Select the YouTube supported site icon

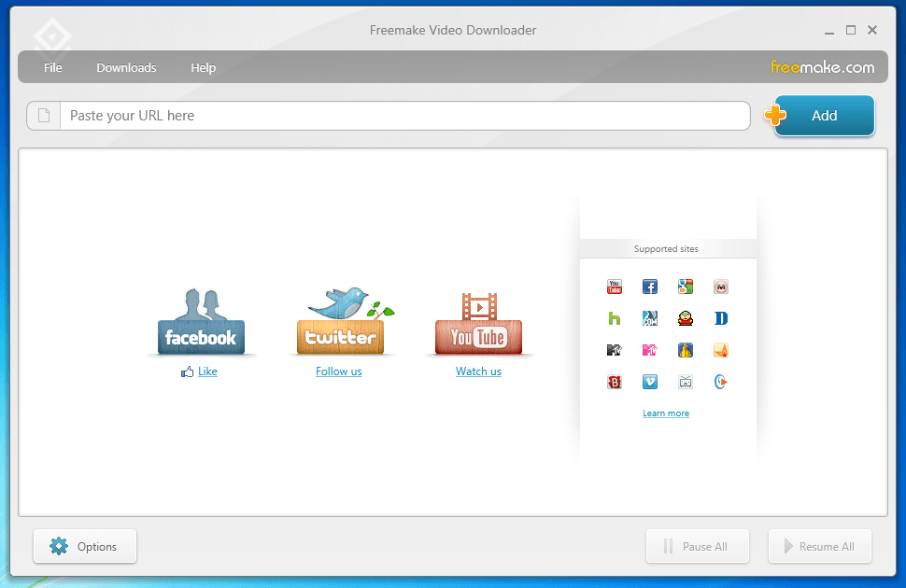(614, 287)
